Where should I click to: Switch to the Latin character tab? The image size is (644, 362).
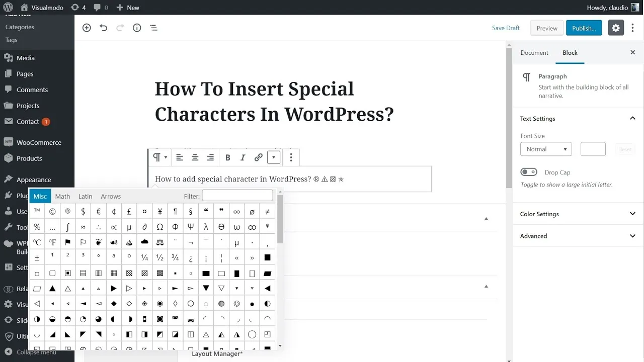pyautogui.click(x=85, y=196)
